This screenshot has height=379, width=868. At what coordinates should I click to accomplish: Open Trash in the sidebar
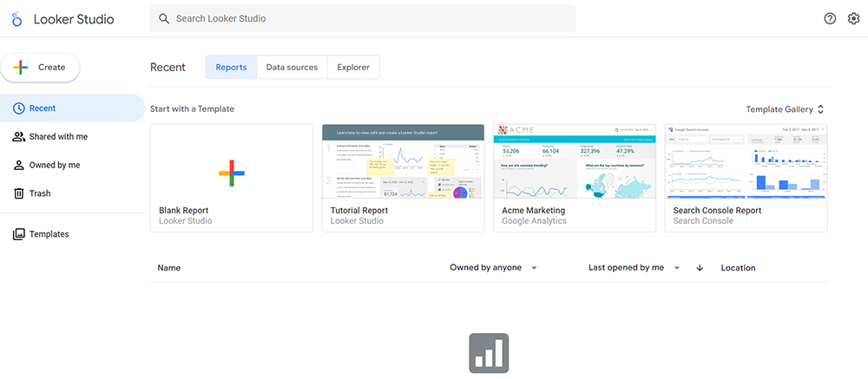(73, 193)
